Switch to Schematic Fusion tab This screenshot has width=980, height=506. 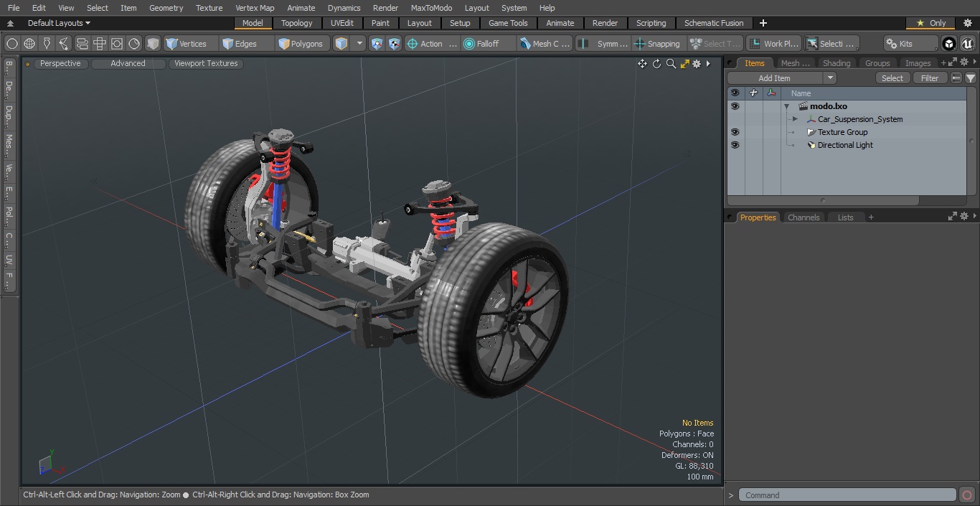coord(714,23)
